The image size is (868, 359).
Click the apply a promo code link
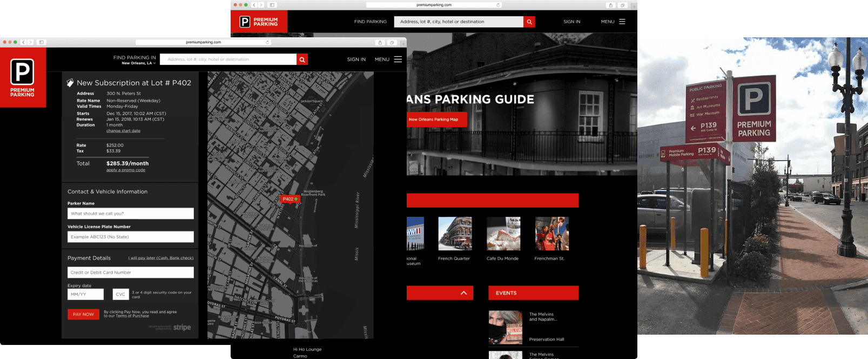click(x=125, y=170)
